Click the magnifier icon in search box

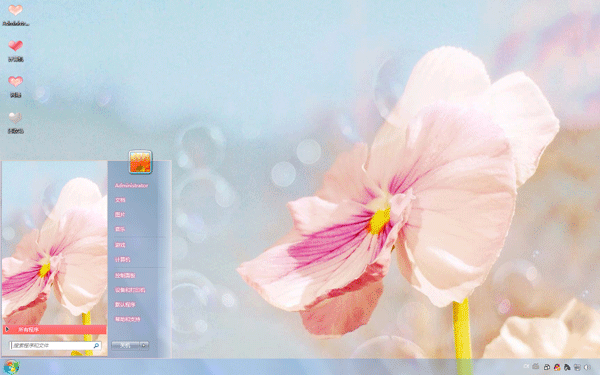(x=96, y=346)
